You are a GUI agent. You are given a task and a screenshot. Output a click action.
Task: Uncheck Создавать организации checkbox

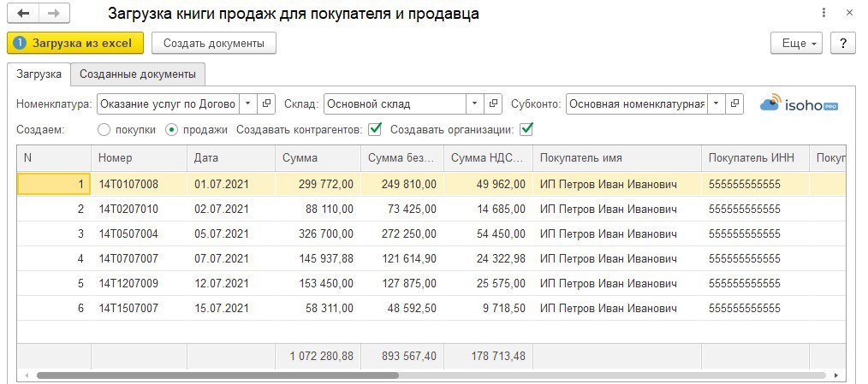pos(526,130)
